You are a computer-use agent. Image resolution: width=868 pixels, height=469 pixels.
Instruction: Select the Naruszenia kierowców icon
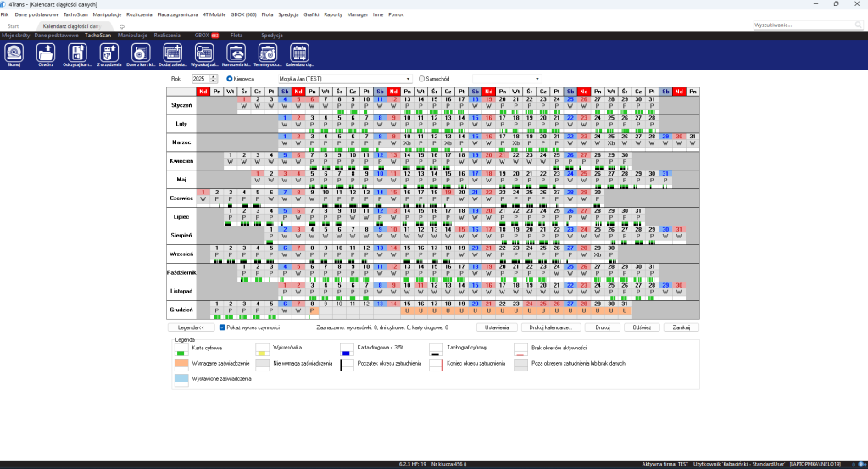pos(236,55)
